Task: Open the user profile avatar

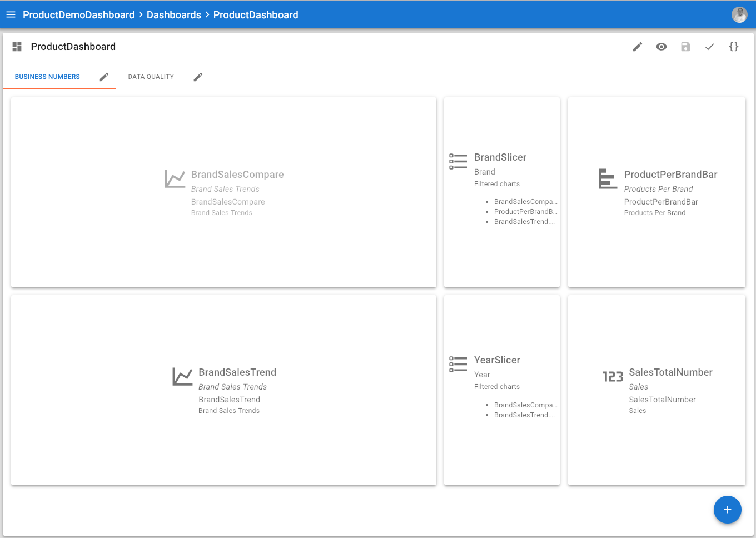Action: pyautogui.click(x=740, y=14)
